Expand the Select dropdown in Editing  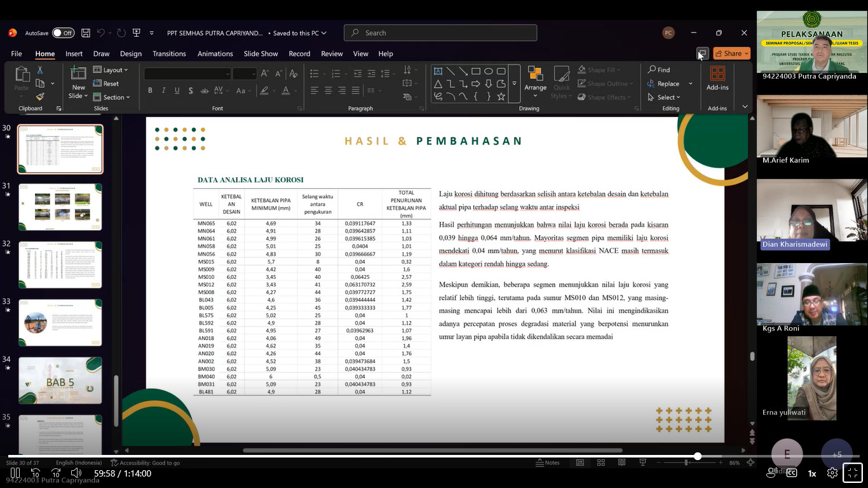(665, 97)
